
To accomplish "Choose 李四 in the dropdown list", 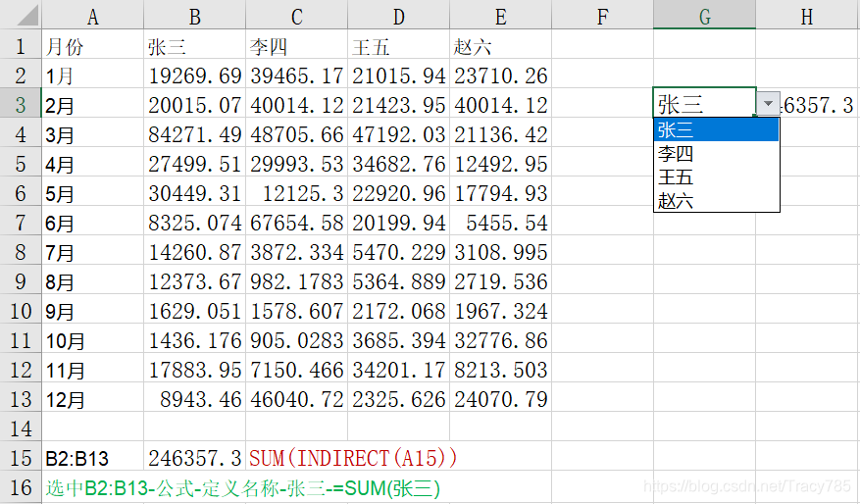I will tap(716, 154).
